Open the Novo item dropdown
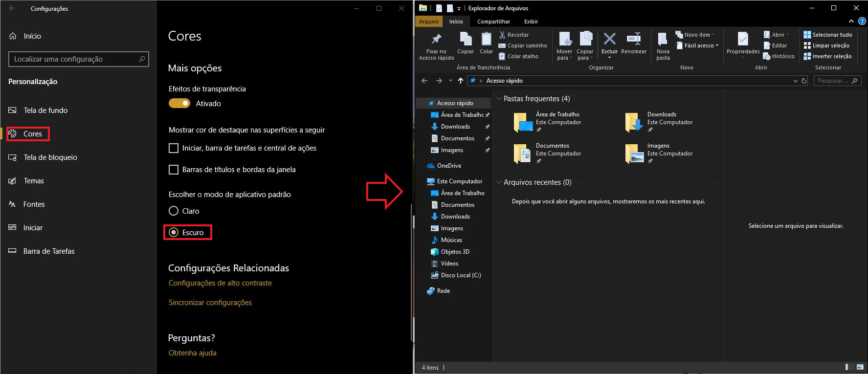The height and width of the screenshot is (374, 868). click(x=695, y=35)
